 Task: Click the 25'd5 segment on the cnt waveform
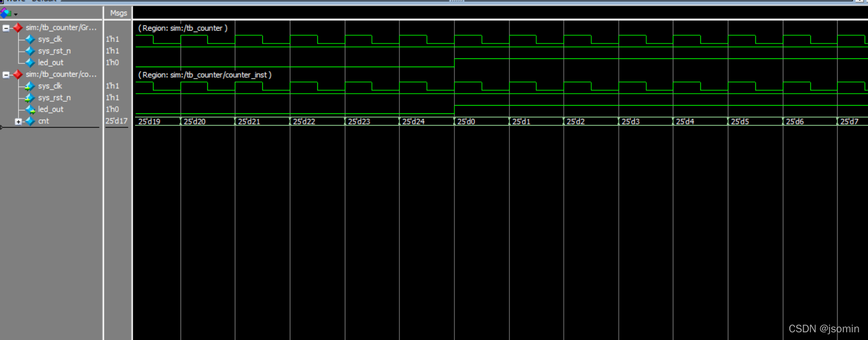click(x=755, y=121)
